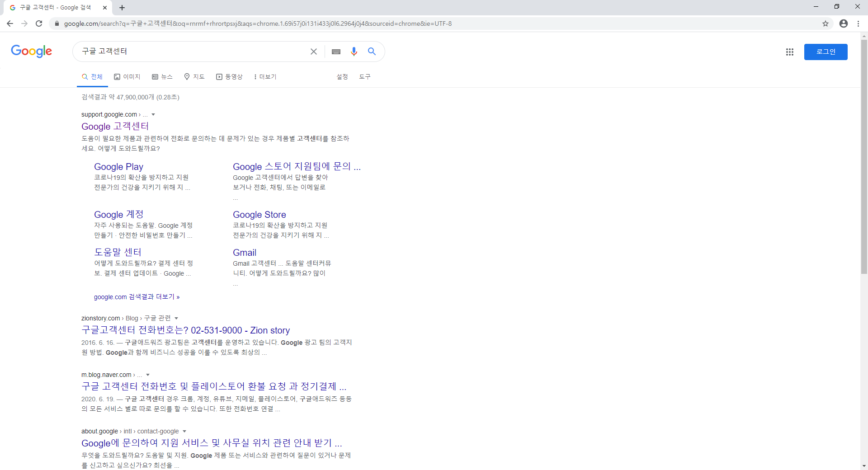
Task: Open Chrome three-dot menu
Action: 858,23
